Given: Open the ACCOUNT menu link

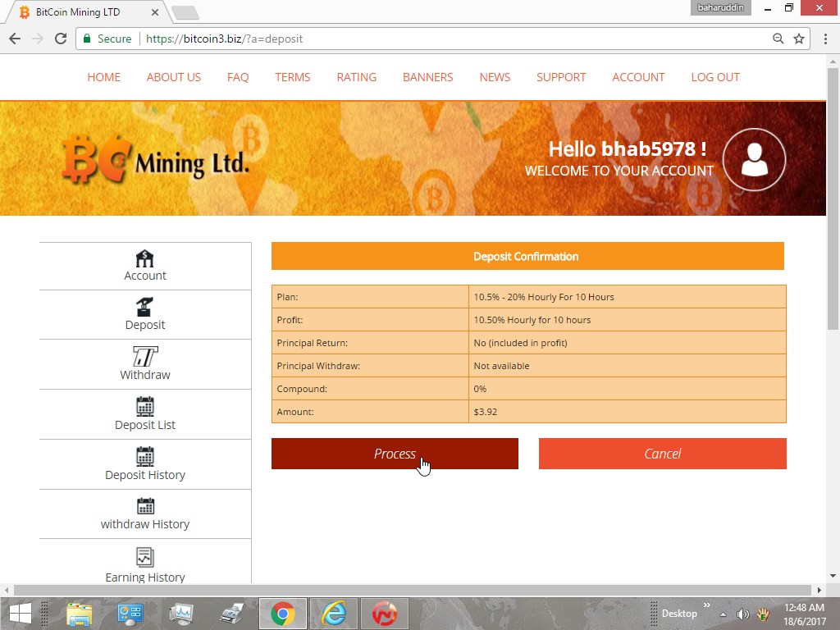Looking at the screenshot, I should [x=638, y=77].
